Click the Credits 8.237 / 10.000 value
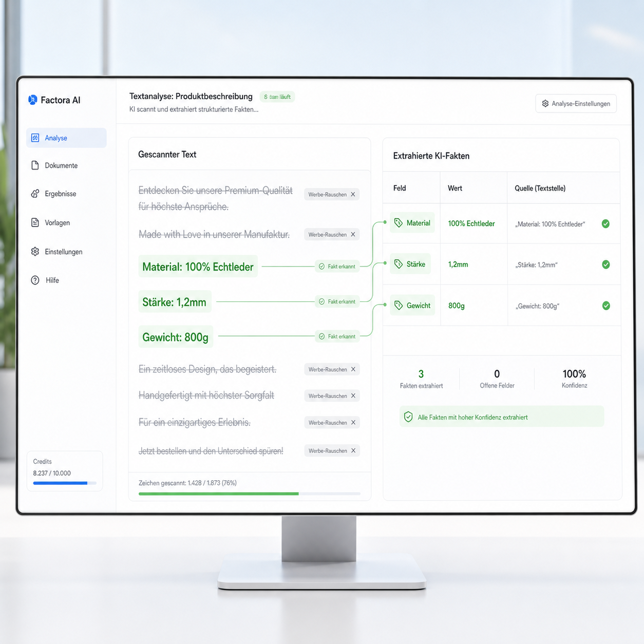 click(52, 473)
